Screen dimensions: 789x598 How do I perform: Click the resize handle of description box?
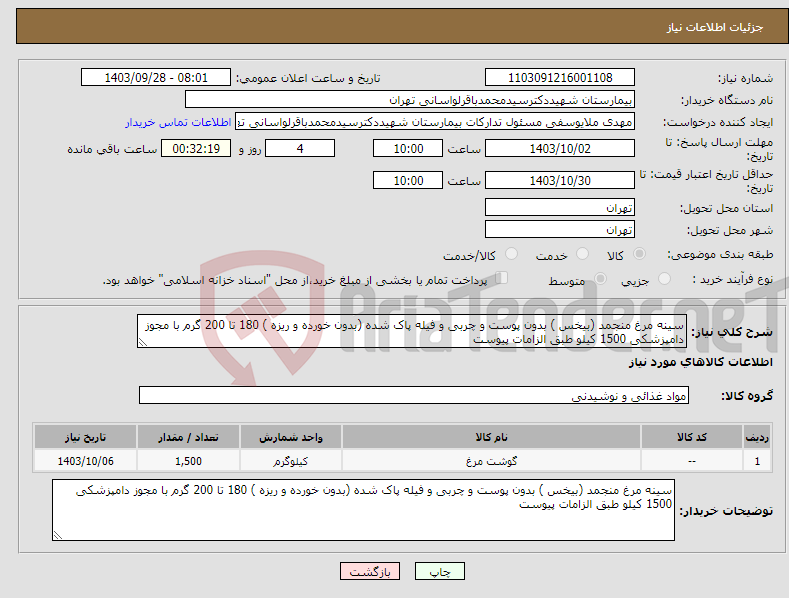[142, 342]
